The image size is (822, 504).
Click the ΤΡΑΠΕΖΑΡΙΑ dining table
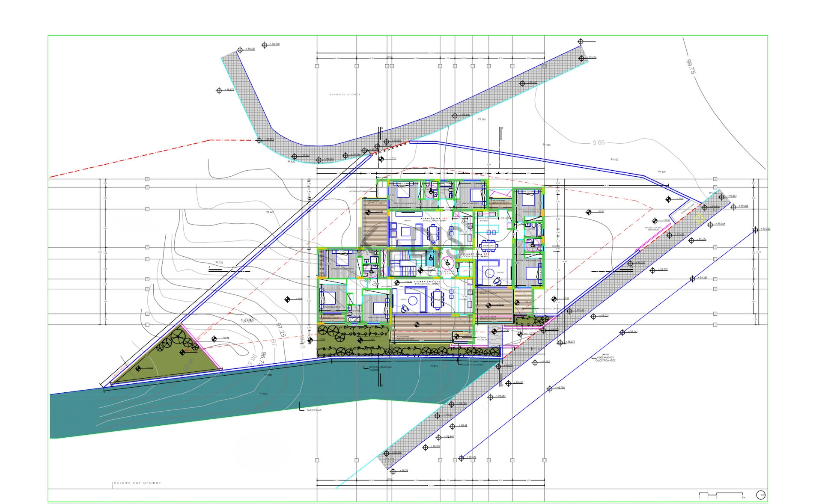(x=488, y=246)
